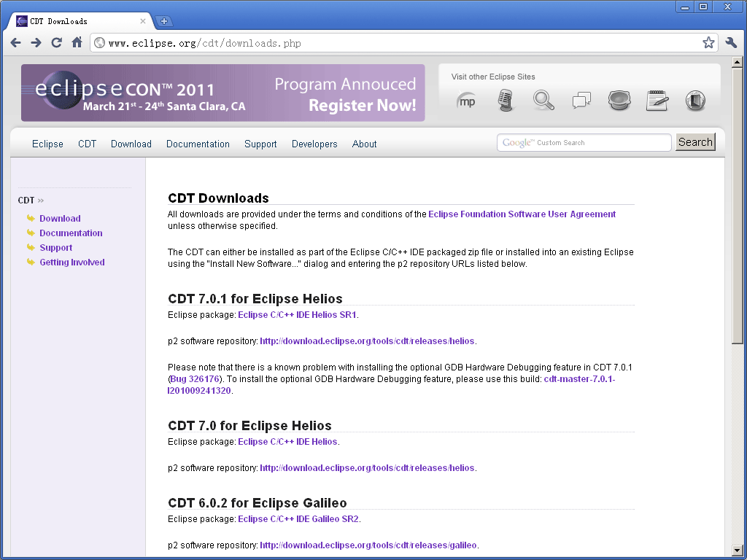Image resolution: width=747 pixels, height=560 pixels.
Task: Open the wrench settings menu
Action: [x=731, y=43]
